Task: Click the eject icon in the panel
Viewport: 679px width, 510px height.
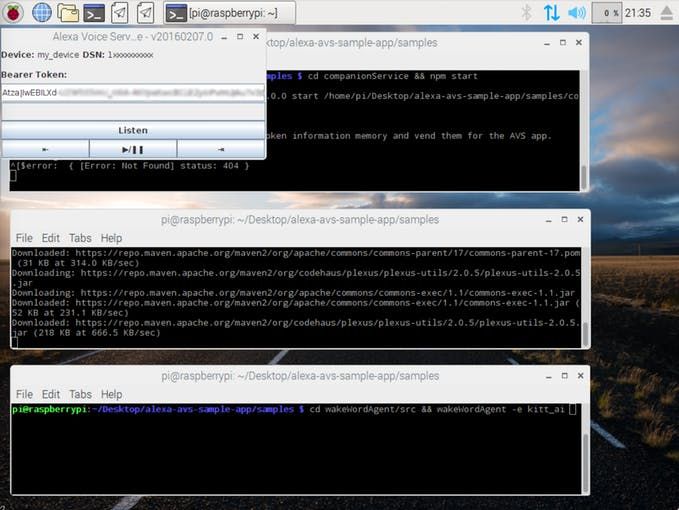Action: click(667, 13)
